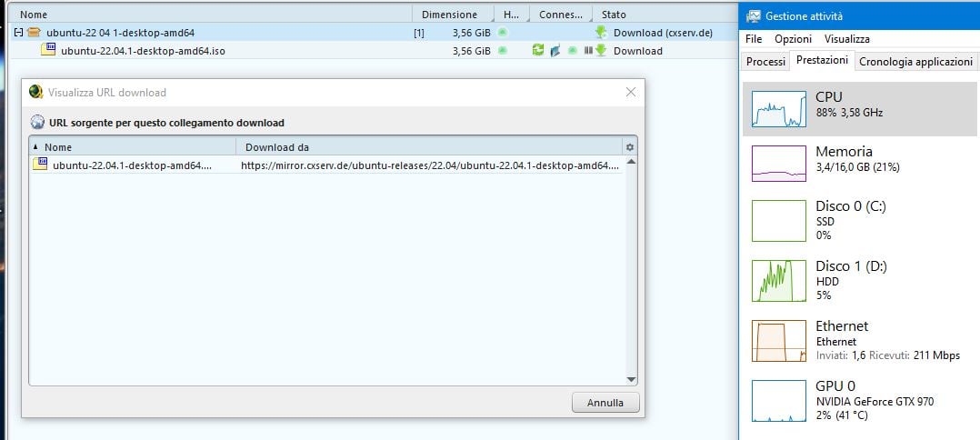The image size is (980, 440).
Task: Click the dialog scrollbar up arrow
Action: coord(631,162)
